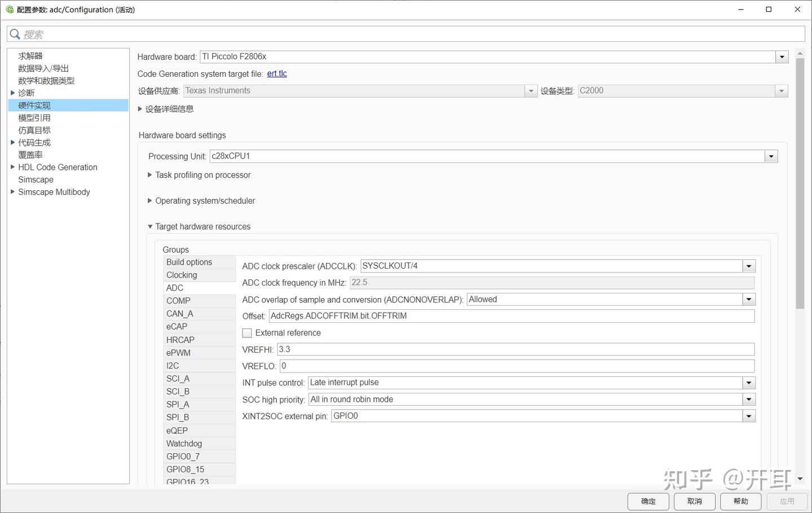Expand the 诊断 tree node
This screenshot has height=513, width=812.
click(12, 93)
